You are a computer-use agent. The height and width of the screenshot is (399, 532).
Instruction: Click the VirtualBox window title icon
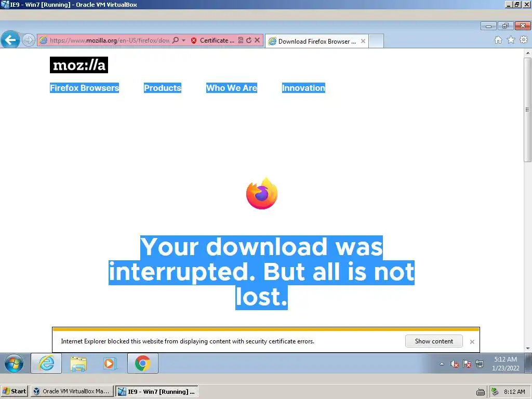[x=5, y=4]
